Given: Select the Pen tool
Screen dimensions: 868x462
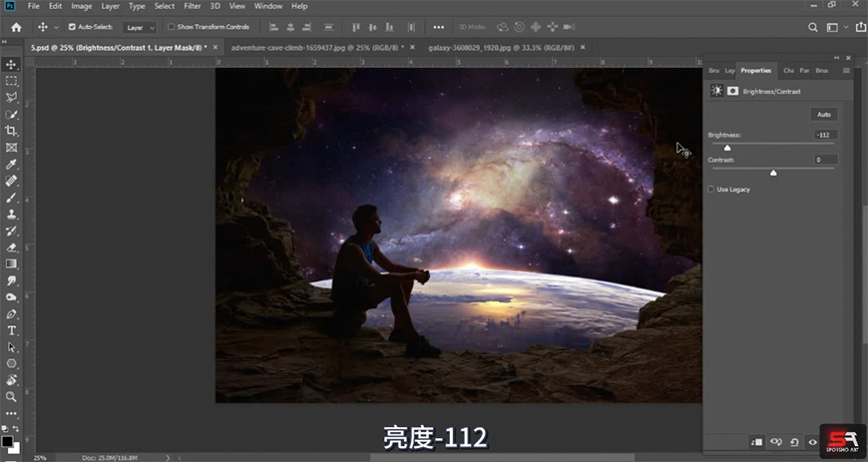Looking at the screenshot, I should (11, 313).
